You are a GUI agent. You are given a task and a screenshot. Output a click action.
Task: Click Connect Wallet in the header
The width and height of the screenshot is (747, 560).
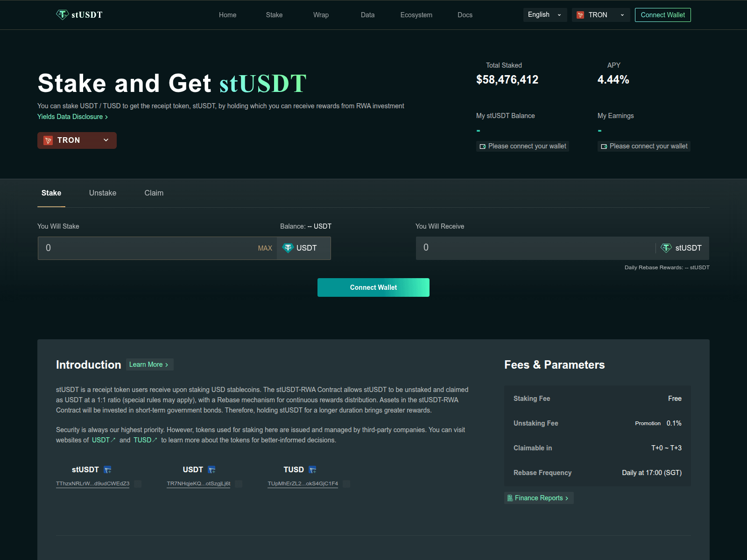[x=662, y=15]
